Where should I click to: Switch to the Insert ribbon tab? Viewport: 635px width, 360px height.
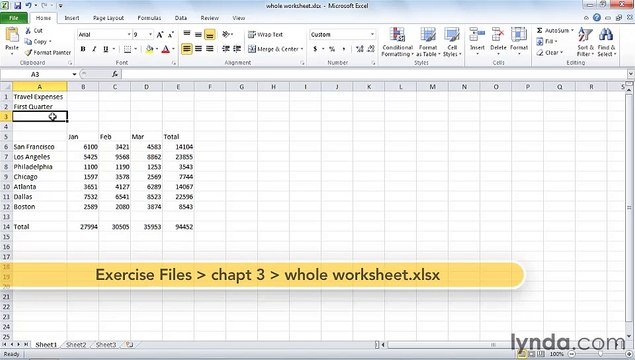coord(72,18)
